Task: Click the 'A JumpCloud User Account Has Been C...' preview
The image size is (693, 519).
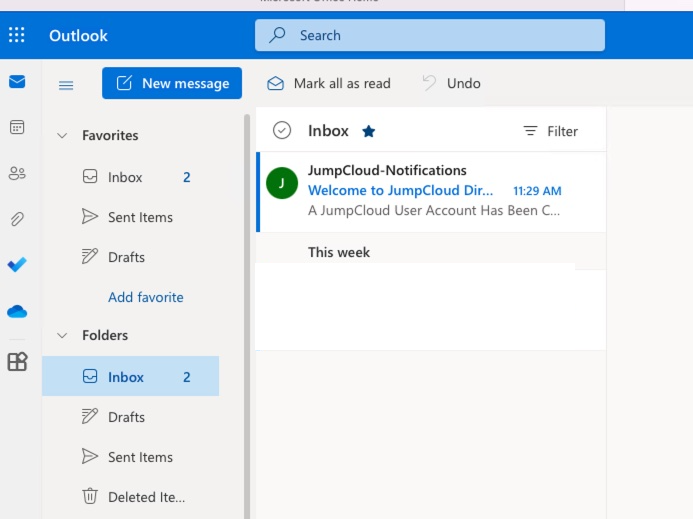Action: click(x=434, y=210)
